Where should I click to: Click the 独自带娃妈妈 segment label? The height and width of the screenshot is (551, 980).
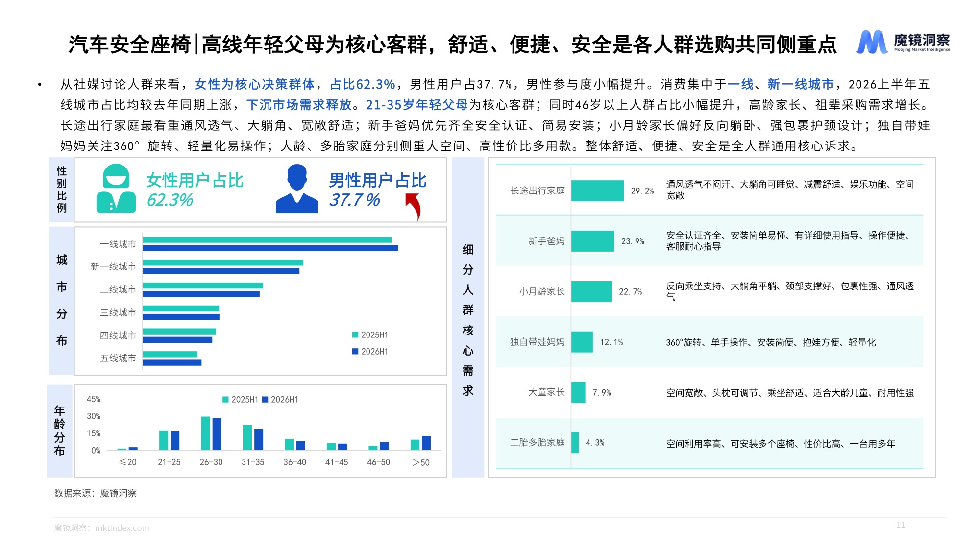click(538, 342)
